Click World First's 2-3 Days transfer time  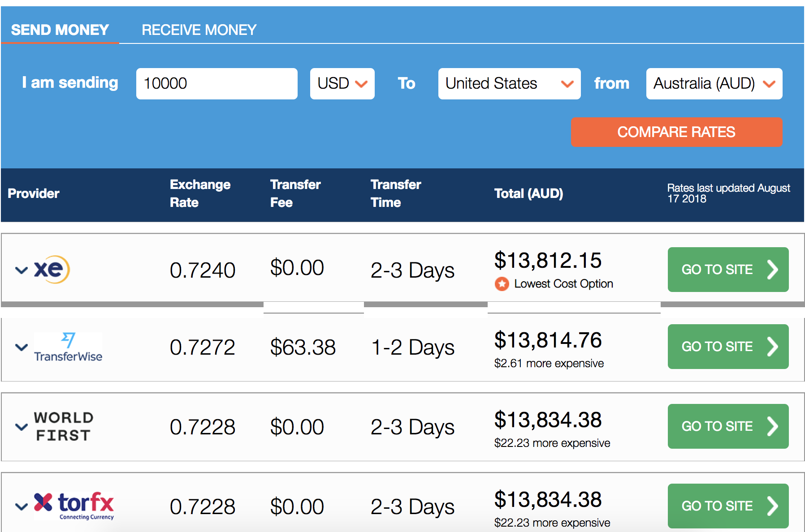coord(413,427)
